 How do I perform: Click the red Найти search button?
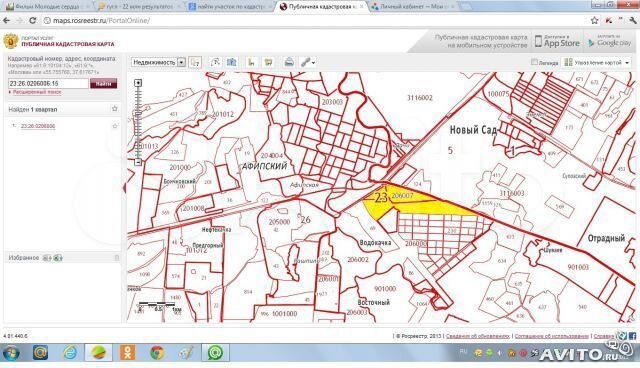103,83
